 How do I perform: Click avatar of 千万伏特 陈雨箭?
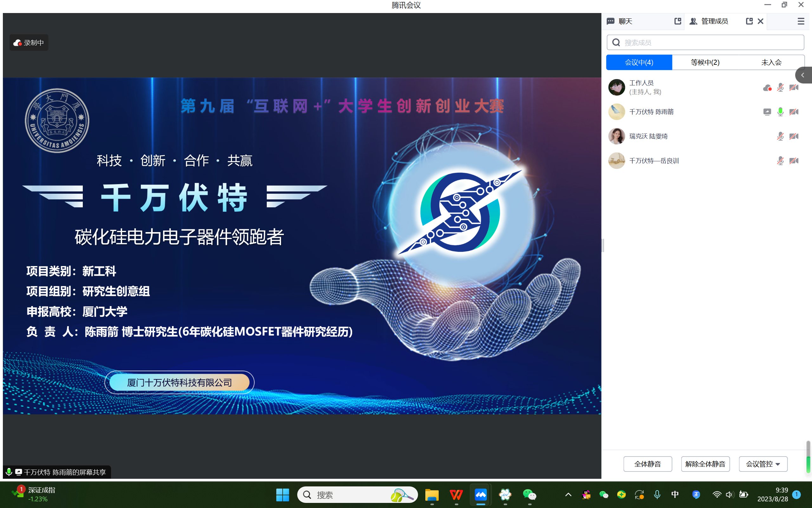tap(616, 112)
